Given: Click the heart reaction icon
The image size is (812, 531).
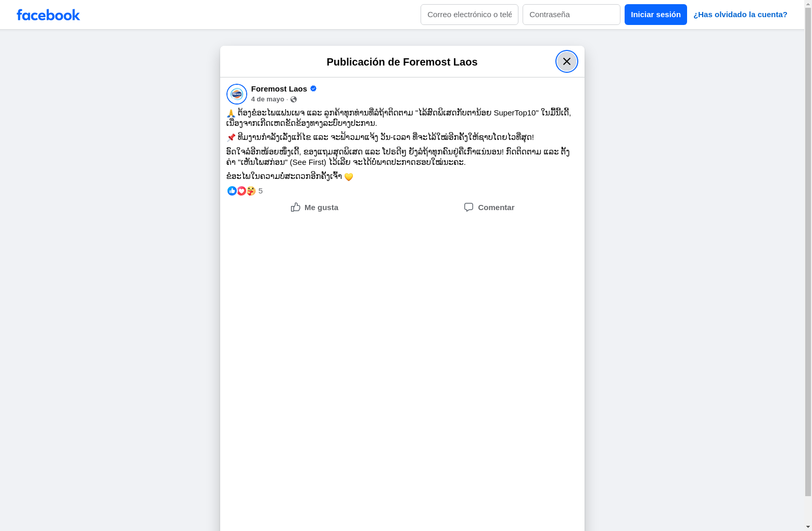Looking at the screenshot, I should pos(242,191).
